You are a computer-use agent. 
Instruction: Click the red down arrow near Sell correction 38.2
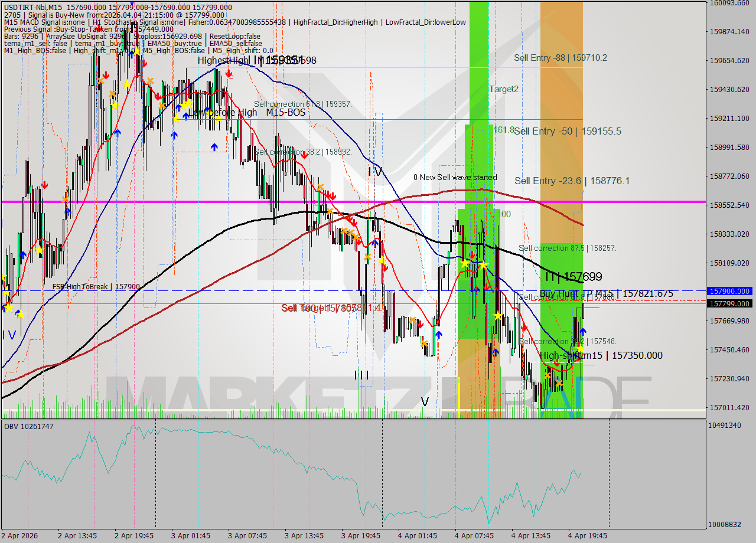[305, 155]
